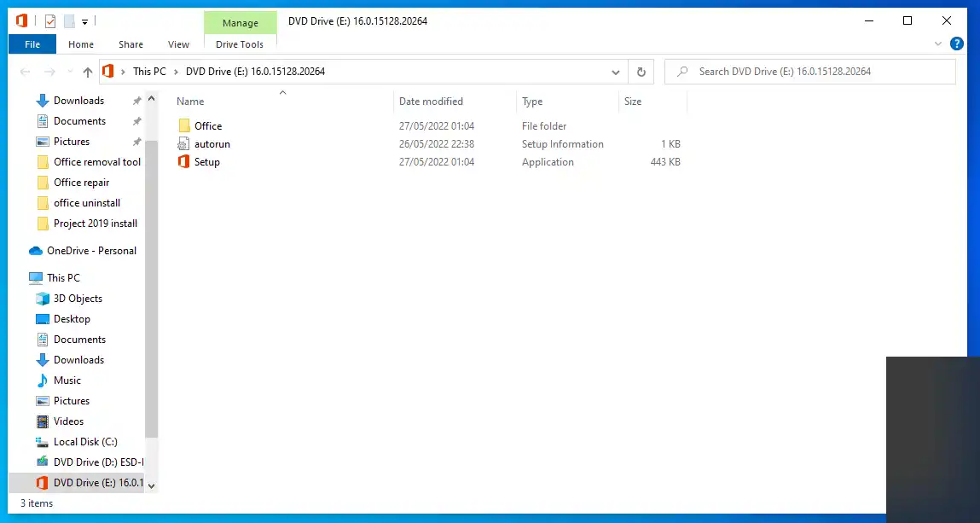Select This PC in navigation pane

click(x=63, y=278)
